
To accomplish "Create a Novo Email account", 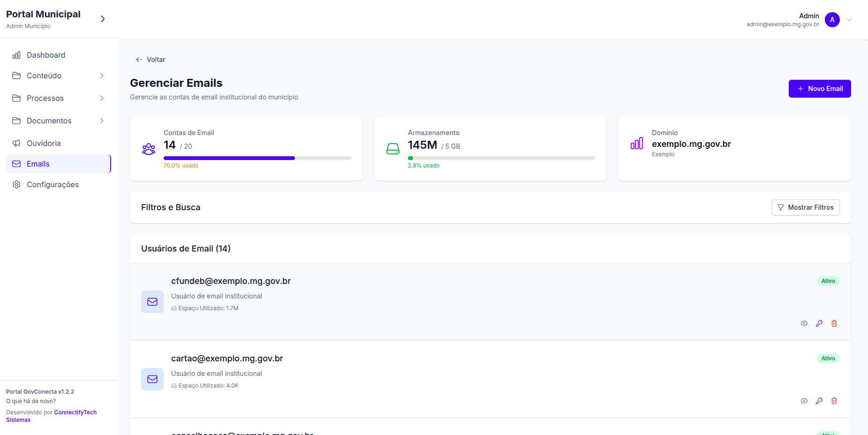I will tap(820, 89).
